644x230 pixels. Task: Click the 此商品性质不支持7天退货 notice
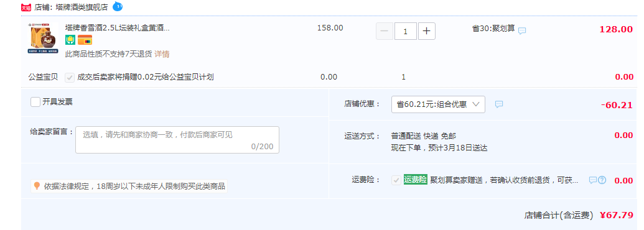(x=108, y=54)
